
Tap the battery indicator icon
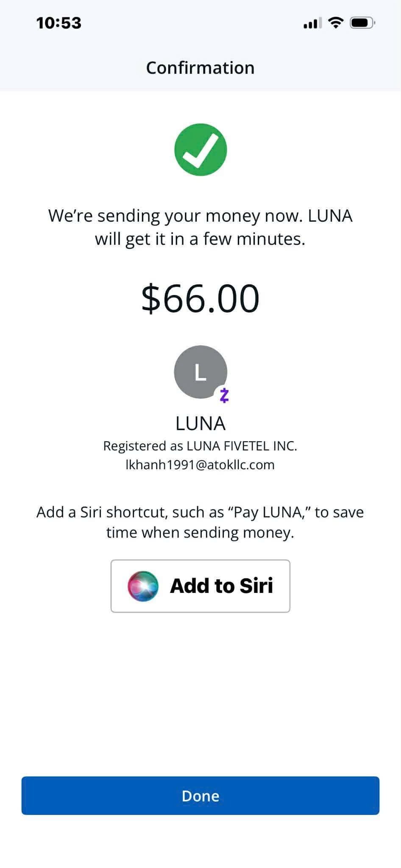pyautogui.click(x=362, y=22)
